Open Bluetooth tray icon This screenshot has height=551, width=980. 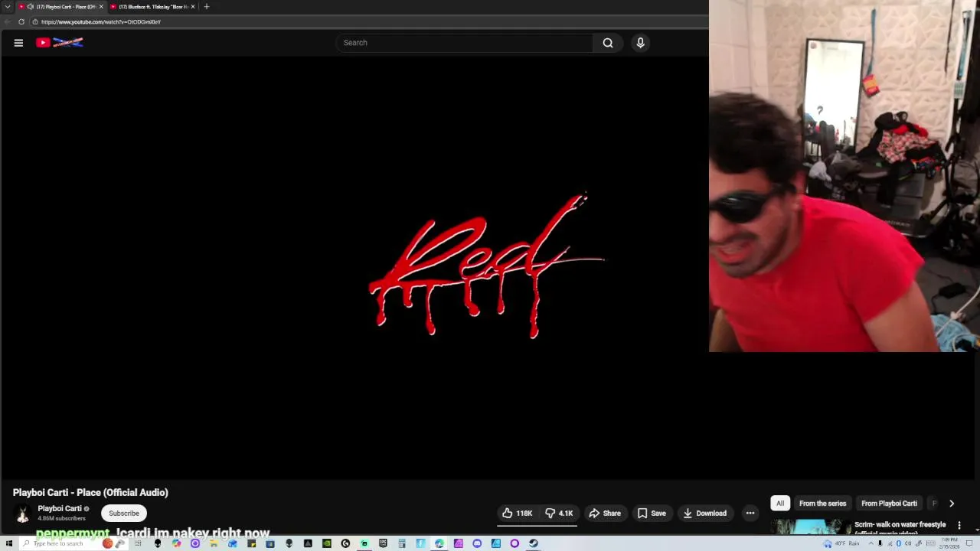(899, 543)
